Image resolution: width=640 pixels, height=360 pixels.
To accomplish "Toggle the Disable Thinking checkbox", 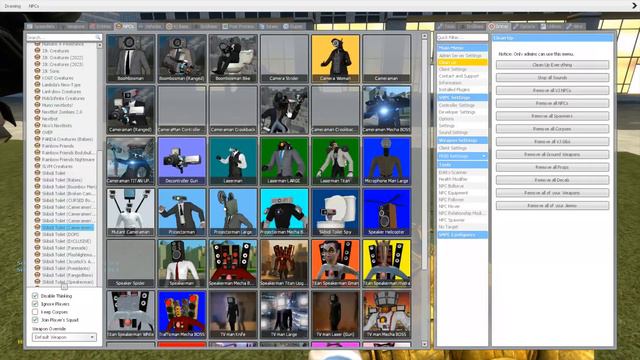I will [35, 296].
